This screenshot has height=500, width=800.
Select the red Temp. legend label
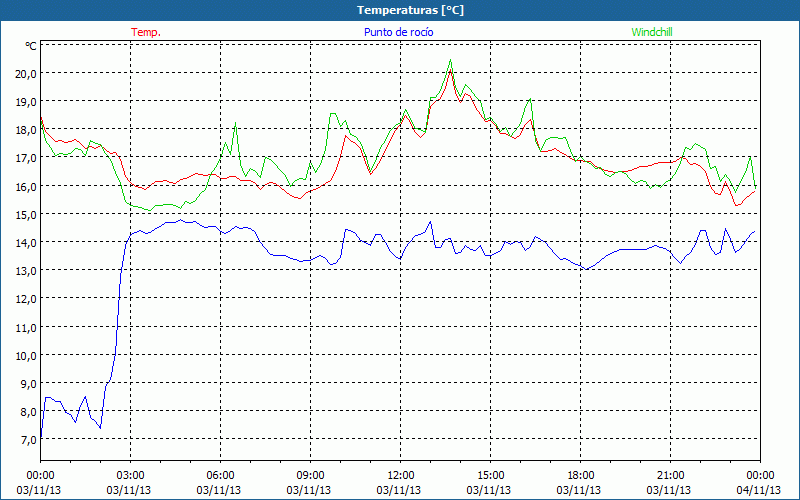(x=146, y=32)
